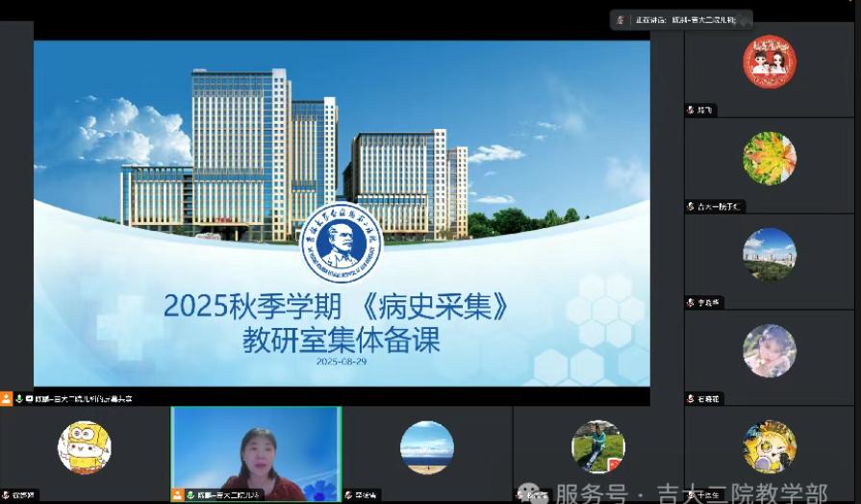The image size is (861, 504).
Task: Click the name label on the beach horizon tile
Action: coord(366,495)
